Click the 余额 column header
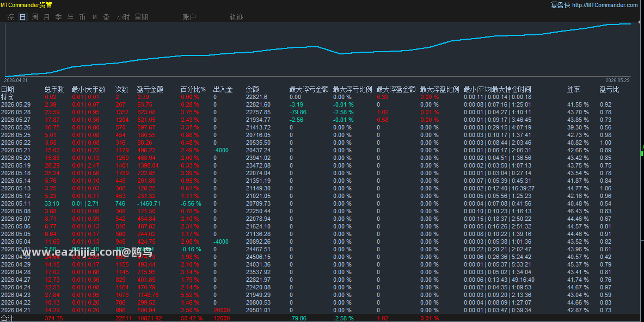Screen dimensions: 644x322 [253, 89]
